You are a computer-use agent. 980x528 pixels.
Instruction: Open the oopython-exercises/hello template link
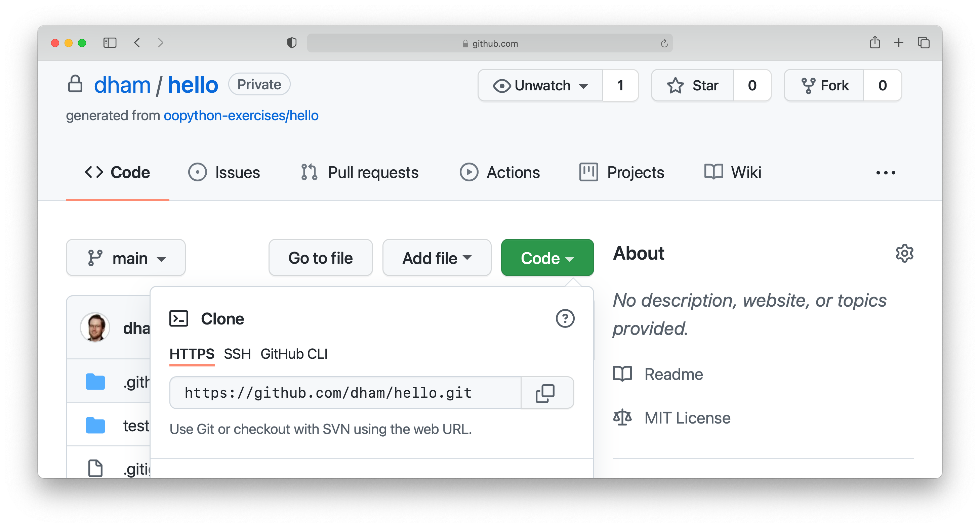coord(241,115)
